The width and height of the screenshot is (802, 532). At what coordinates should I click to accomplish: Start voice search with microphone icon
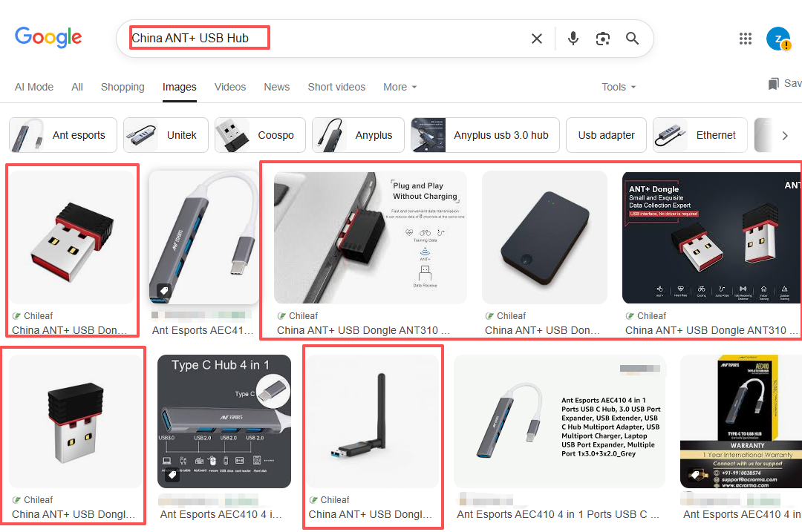click(x=573, y=39)
